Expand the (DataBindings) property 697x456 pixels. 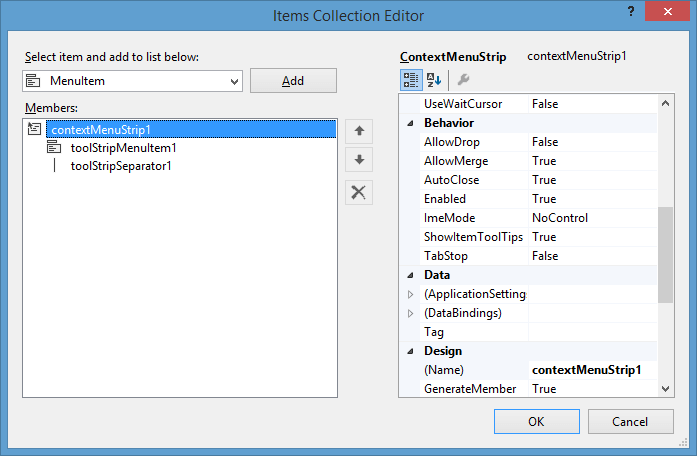(x=410, y=313)
